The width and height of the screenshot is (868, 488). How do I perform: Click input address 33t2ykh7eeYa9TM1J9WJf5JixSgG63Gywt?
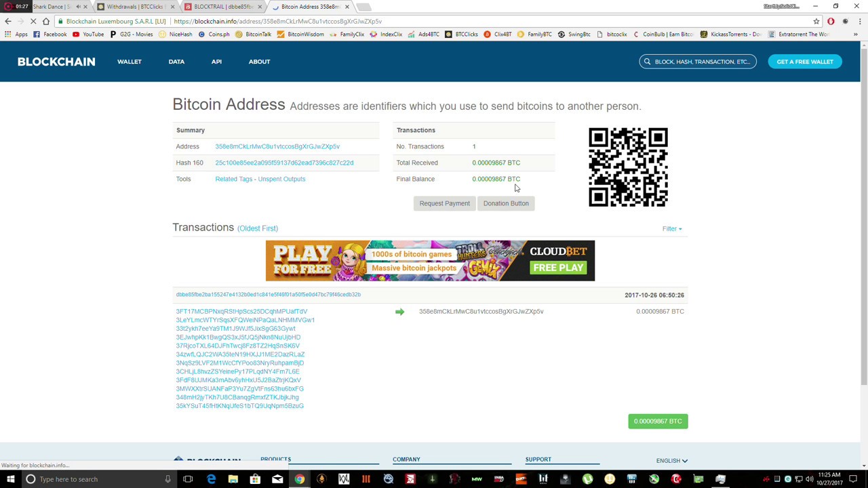point(235,329)
